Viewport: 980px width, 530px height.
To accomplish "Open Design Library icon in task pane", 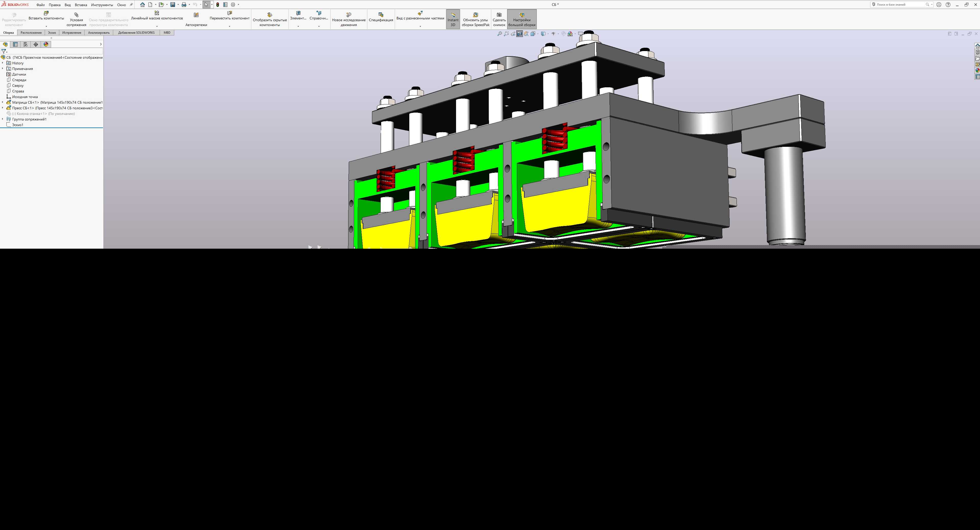I will click(x=977, y=52).
